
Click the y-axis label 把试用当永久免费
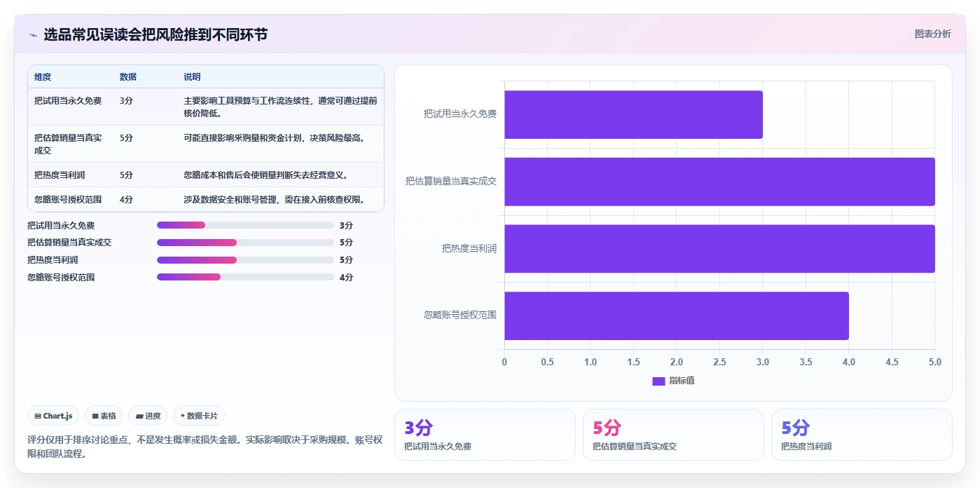tap(460, 114)
